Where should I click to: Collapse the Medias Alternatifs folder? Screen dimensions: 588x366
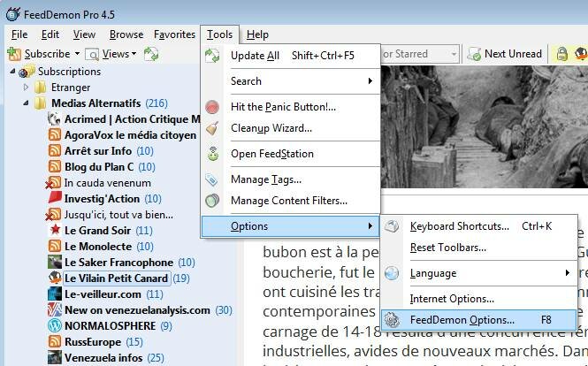click(x=26, y=103)
